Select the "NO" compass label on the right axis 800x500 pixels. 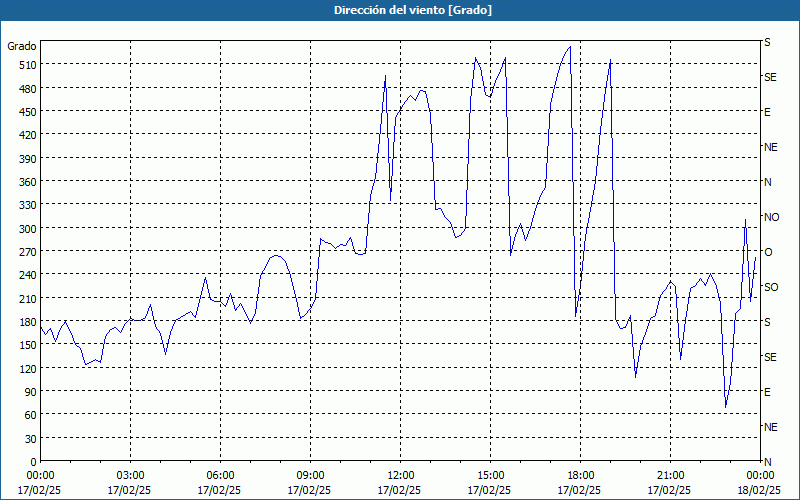[771, 217]
